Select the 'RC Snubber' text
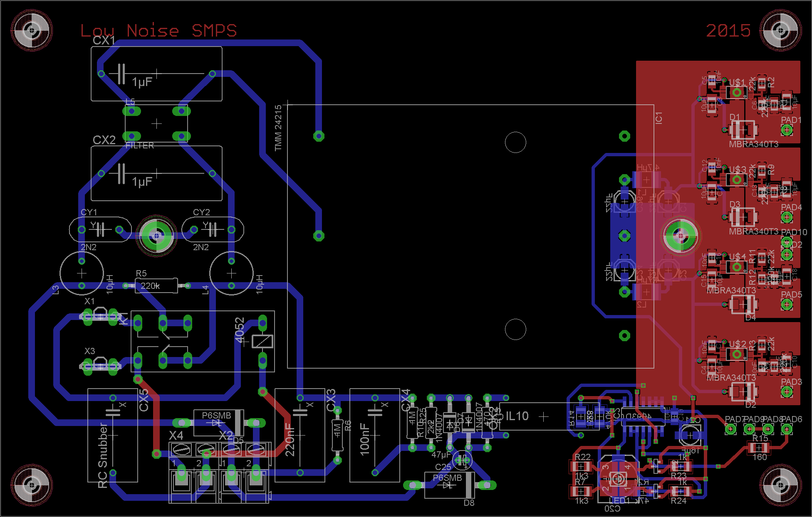 click(x=103, y=455)
